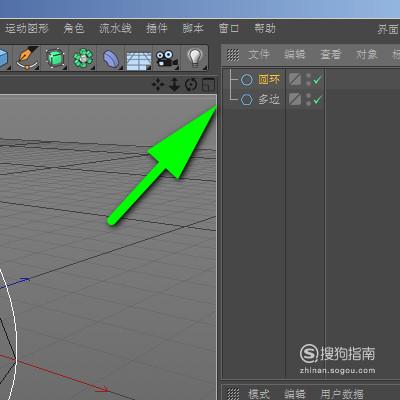400x400 pixels.
Task: Open the 流水线 menu
Action: (115, 29)
